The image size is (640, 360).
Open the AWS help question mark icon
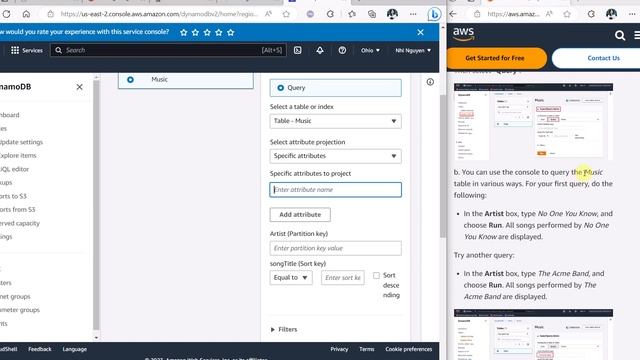click(342, 50)
